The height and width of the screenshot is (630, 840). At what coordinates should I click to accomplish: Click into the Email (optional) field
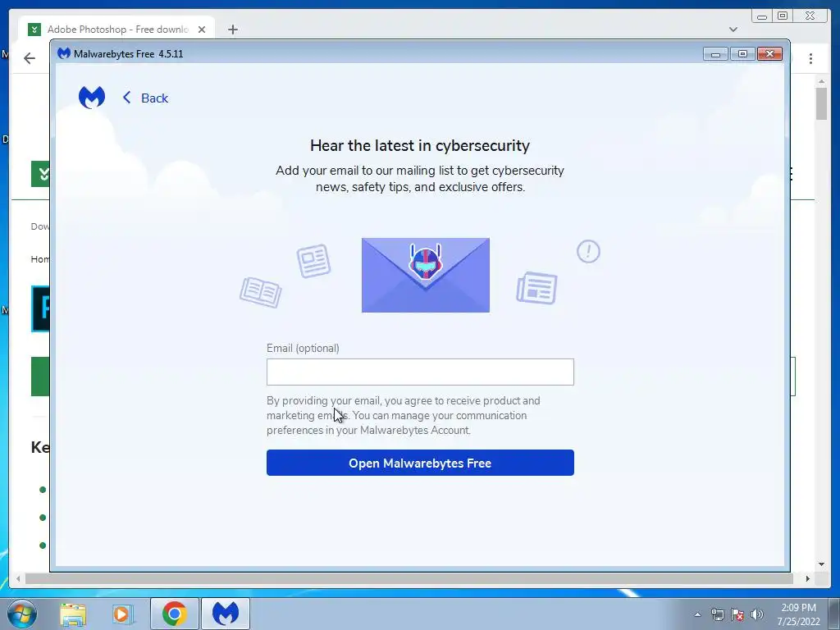420,372
